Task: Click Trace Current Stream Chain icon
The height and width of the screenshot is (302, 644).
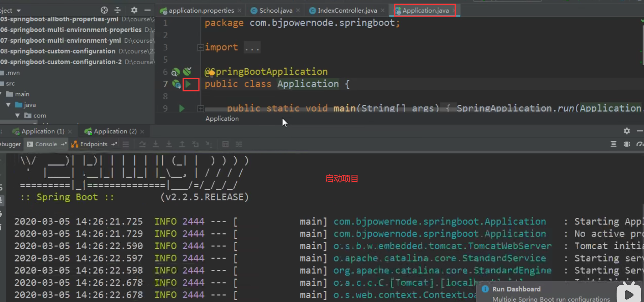Action: [239, 144]
